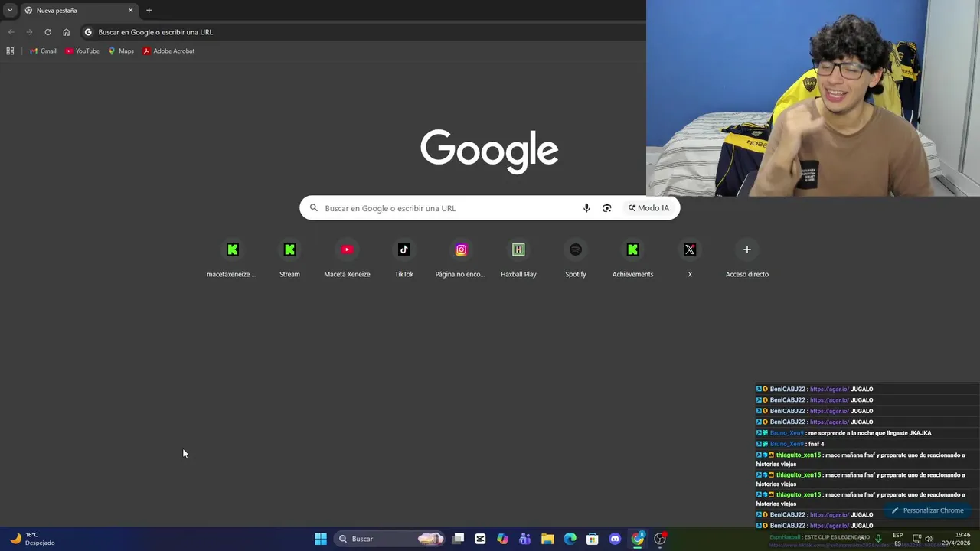Viewport: 980px width, 551px height.
Task: Open the volume speaker icon in tray
Action: pos(929,539)
